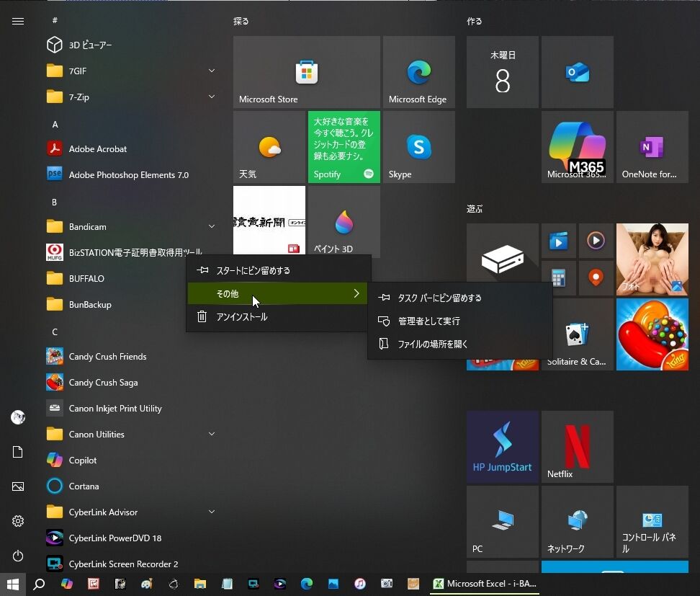This screenshot has height=596, width=700.
Task: Launch Adobe Photoshop Elements 7.0
Action: (x=130, y=174)
